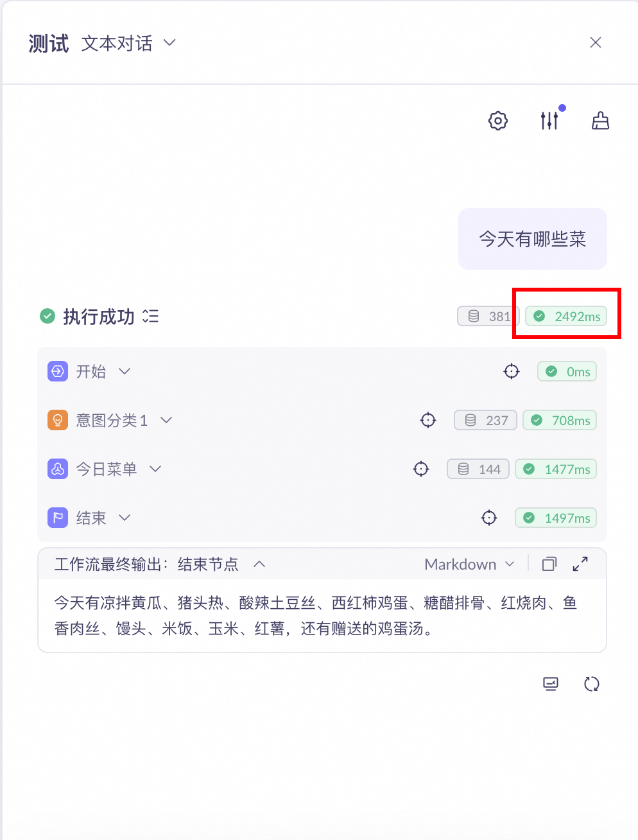Copy the workflow output text
The image size is (638, 840).
click(x=549, y=564)
